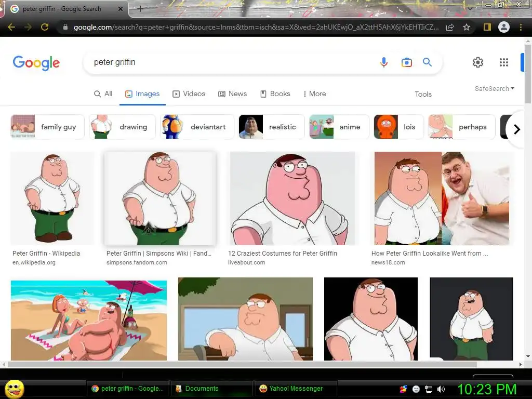Click the share page icon in address bar
The height and width of the screenshot is (399, 532).
450,27
